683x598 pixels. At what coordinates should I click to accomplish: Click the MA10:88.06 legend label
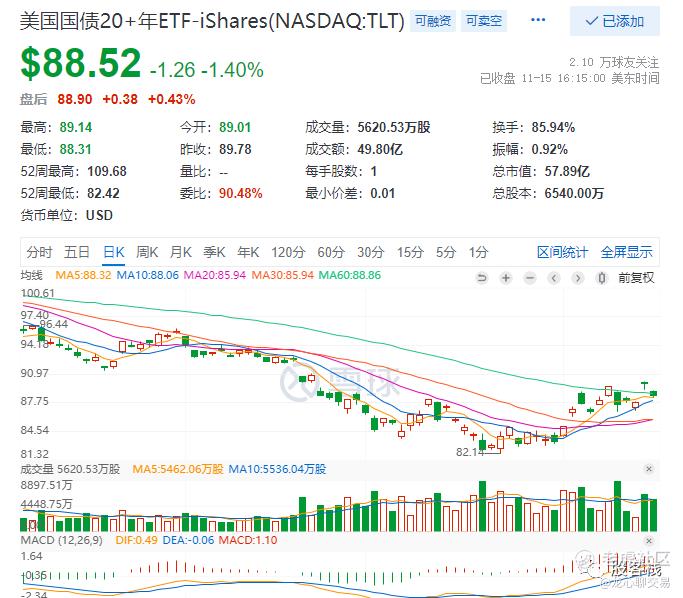click(x=148, y=275)
